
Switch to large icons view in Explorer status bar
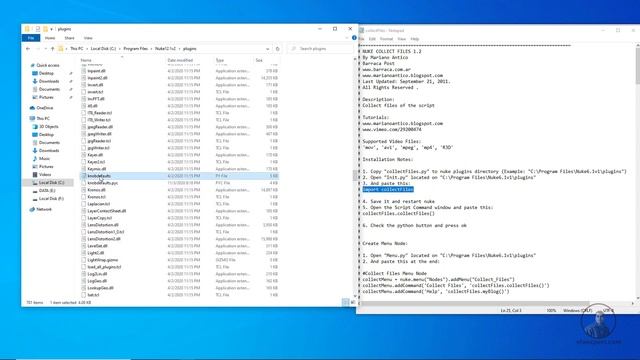[352, 302]
